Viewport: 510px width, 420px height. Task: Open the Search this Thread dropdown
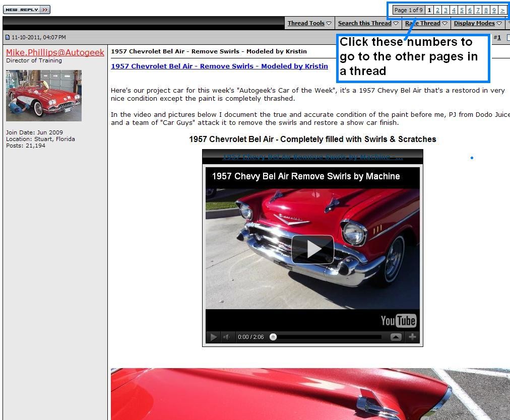point(368,23)
